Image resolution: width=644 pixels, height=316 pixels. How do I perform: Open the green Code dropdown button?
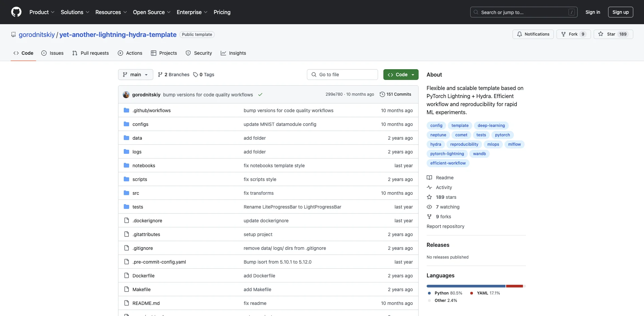click(401, 75)
